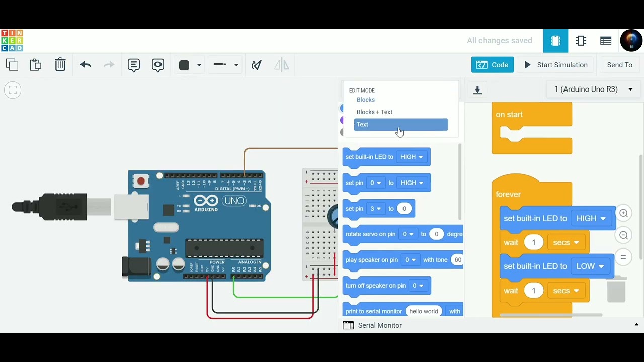Open pin dropdown in rotate servo block
The height and width of the screenshot is (362, 644).
point(408,234)
